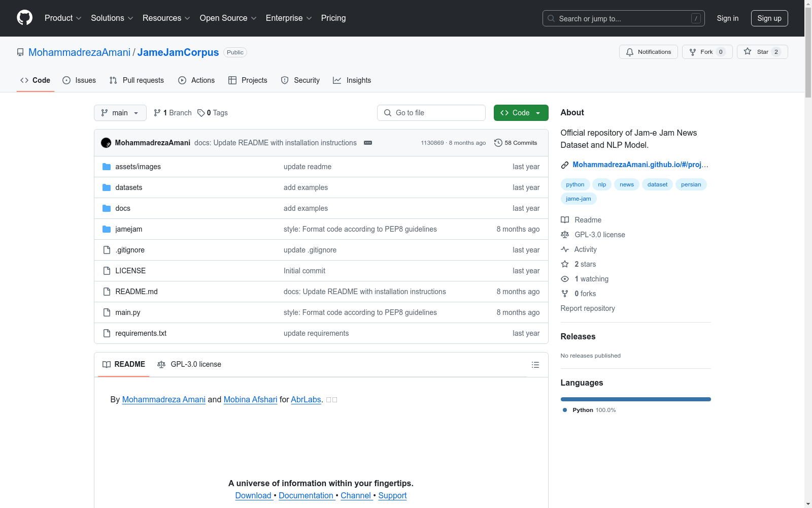
Task: Click the Sign up button
Action: click(769, 18)
